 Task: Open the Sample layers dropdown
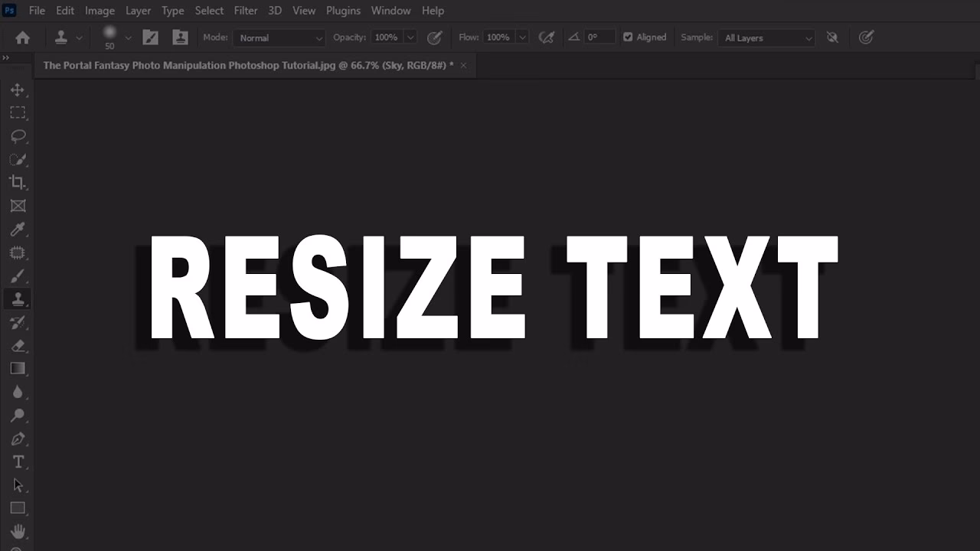pos(766,37)
